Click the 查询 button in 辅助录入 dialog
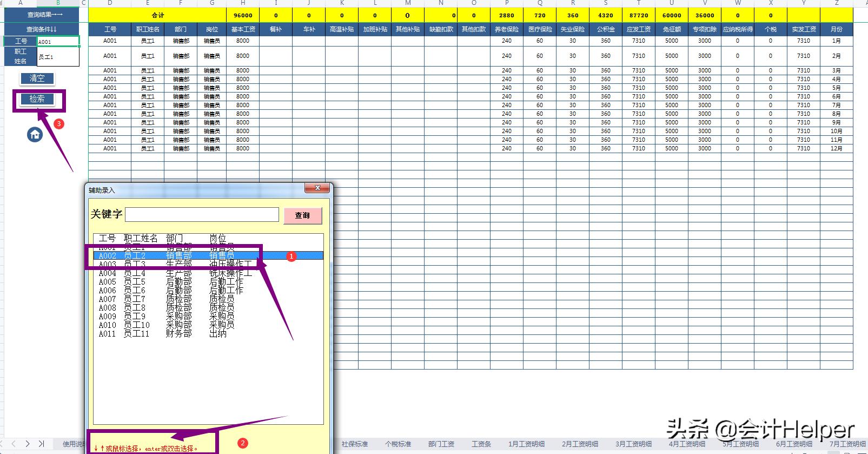 [302, 215]
